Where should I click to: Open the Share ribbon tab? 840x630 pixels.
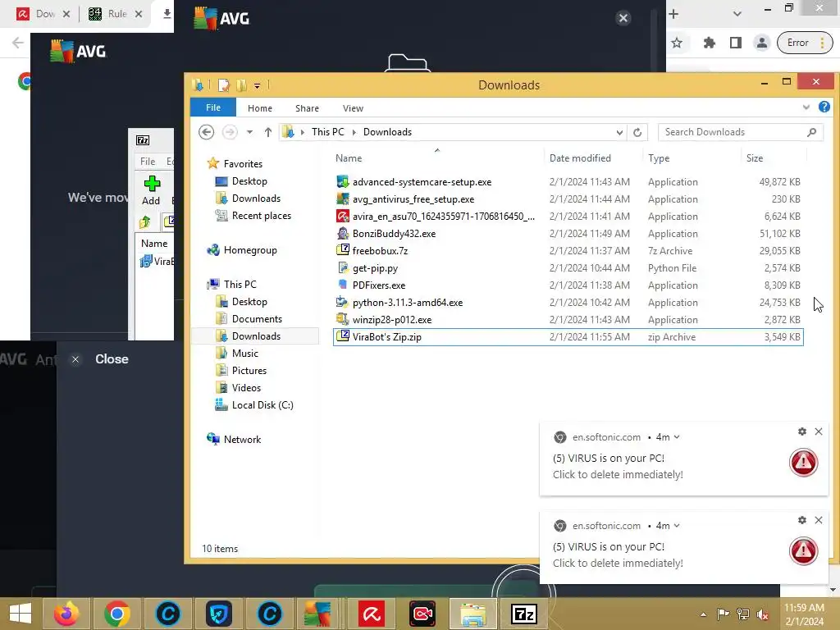[307, 108]
